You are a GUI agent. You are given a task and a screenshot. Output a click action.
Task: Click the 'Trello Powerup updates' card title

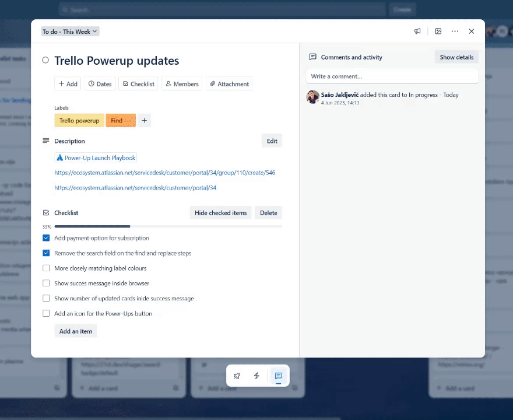click(x=117, y=61)
